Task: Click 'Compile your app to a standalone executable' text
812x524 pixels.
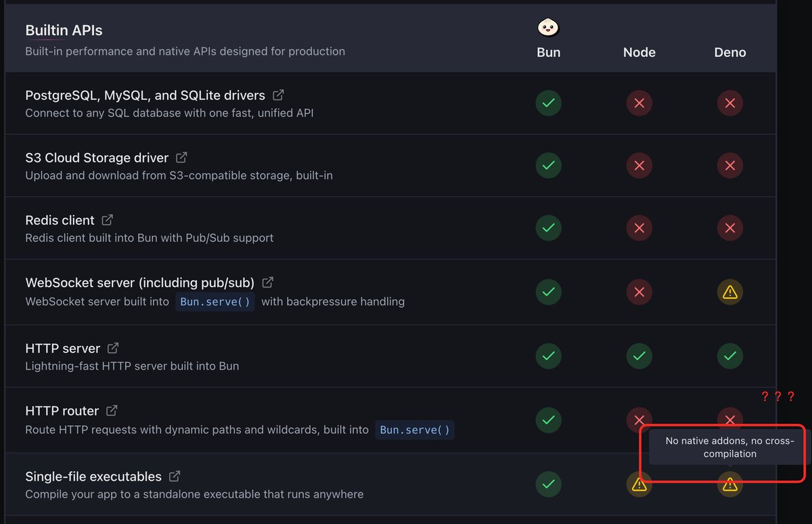Action: (194, 494)
